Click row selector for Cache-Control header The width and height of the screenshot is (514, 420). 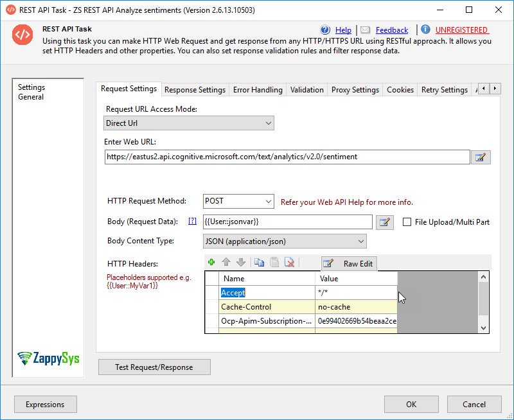(212, 307)
